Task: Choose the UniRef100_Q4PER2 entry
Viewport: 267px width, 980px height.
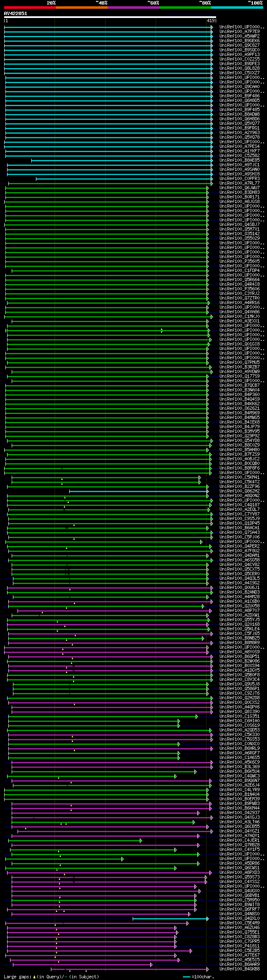Action: pos(239,546)
